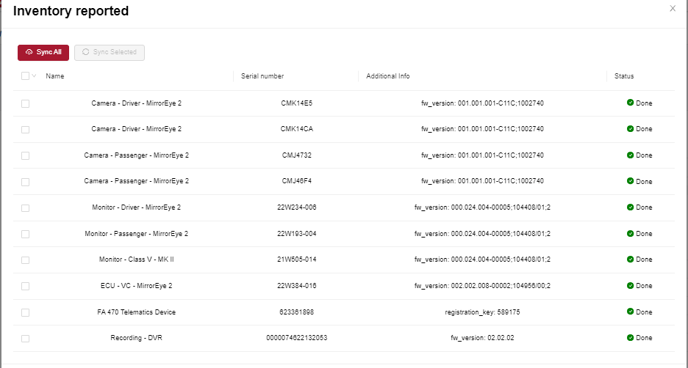Select the Monitor - Class V - MK II checkbox
The width and height of the screenshot is (688, 368).
click(25, 260)
